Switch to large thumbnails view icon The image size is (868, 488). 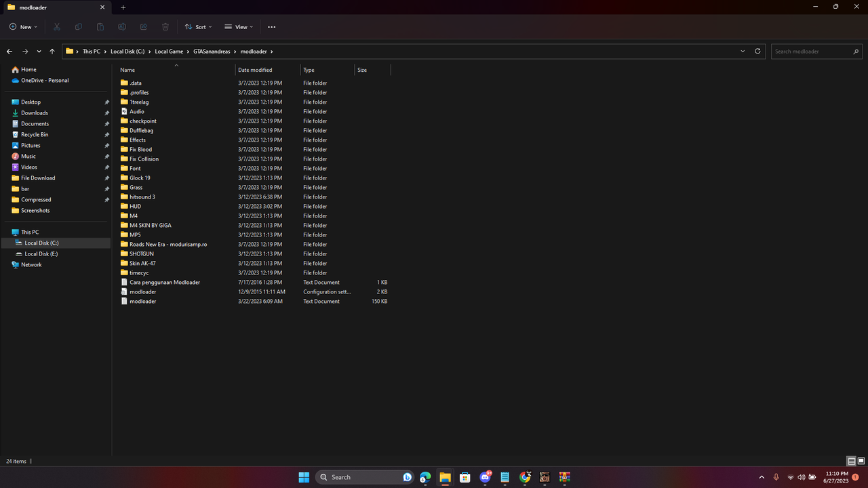click(860, 461)
